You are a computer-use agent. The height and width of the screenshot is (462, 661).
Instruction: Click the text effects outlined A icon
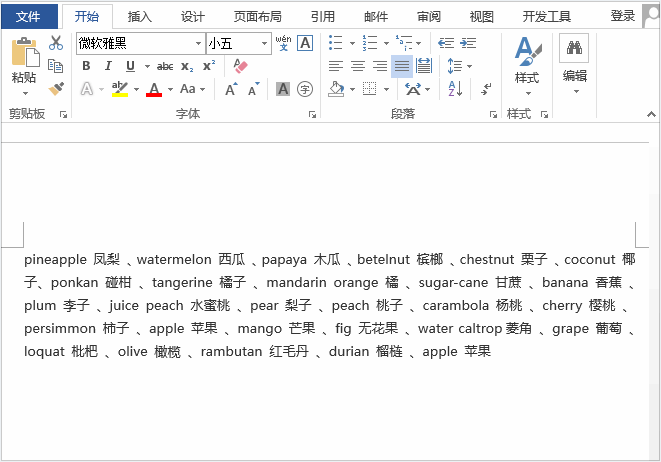pyautogui.click(x=86, y=89)
